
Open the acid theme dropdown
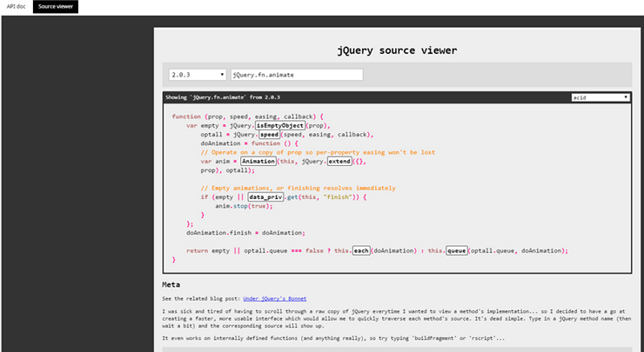[600, 97]
